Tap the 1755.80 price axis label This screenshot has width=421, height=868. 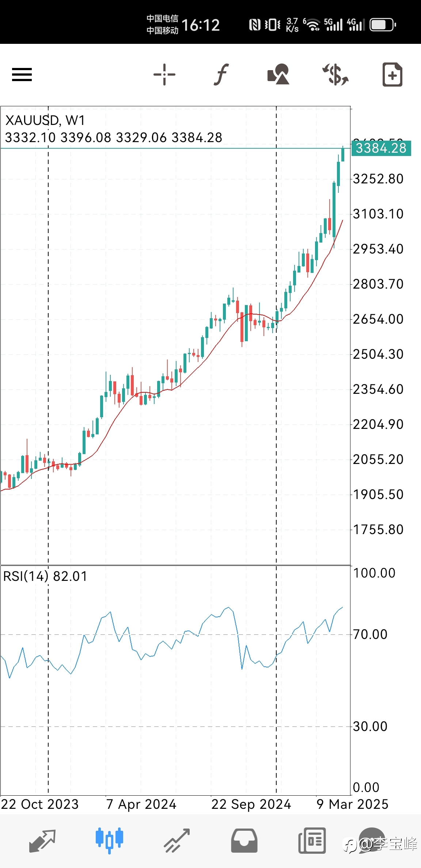pyautogui.click(x=378, y=530)
